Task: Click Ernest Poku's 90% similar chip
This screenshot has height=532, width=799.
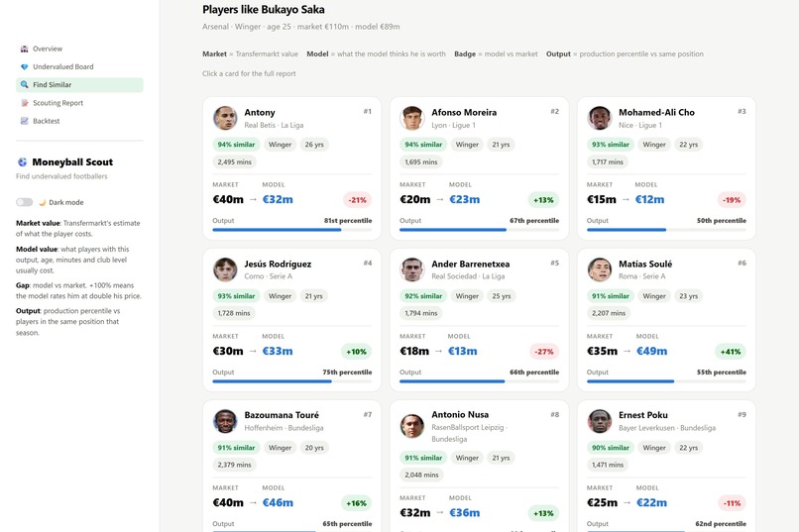Action: click(611, 448)
